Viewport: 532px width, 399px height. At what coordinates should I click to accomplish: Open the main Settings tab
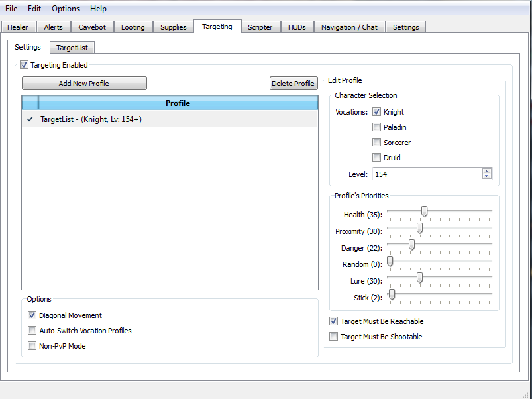(405, 27)
